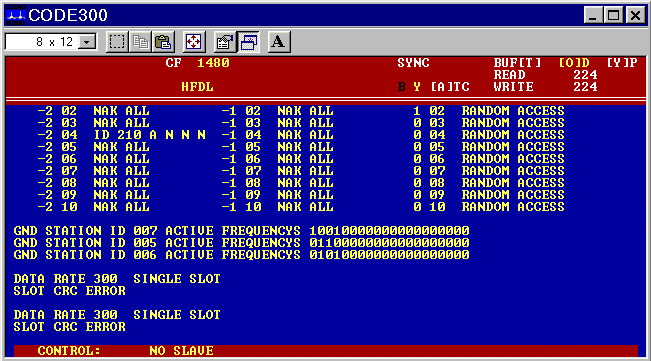
Task: Click the WRITE 224 counter
Action: tap(545, 87)
